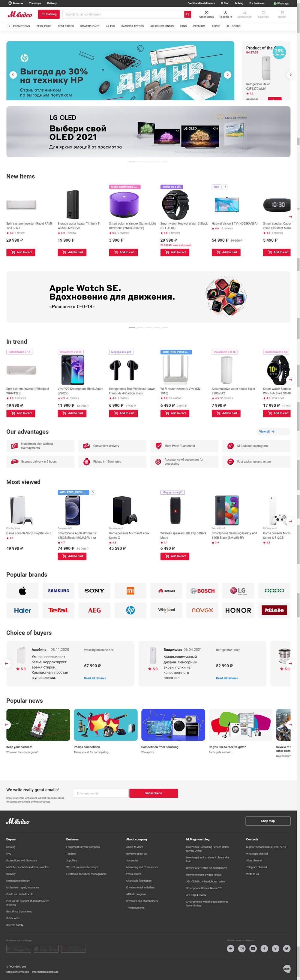Add Huawei Watch 3 to cart
The image size is (300, 980).
(175, 252)
